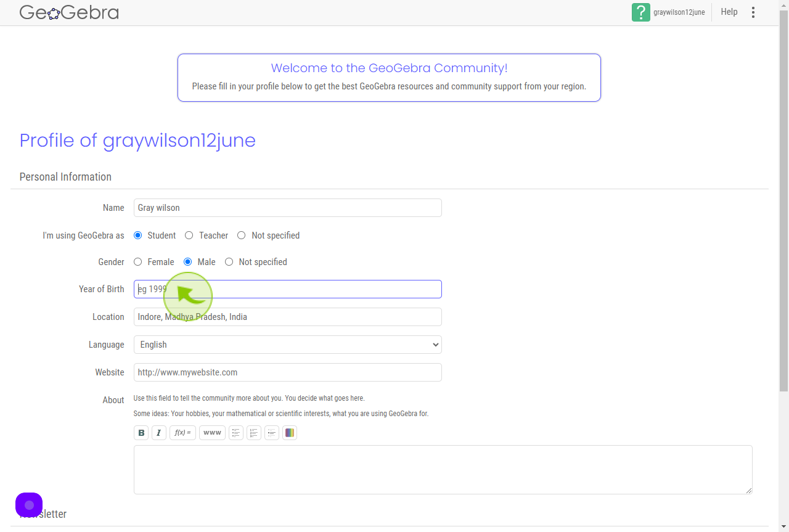Select Student radio button
789x532 pixels.
pyautogui.click(x=137, y=235)
